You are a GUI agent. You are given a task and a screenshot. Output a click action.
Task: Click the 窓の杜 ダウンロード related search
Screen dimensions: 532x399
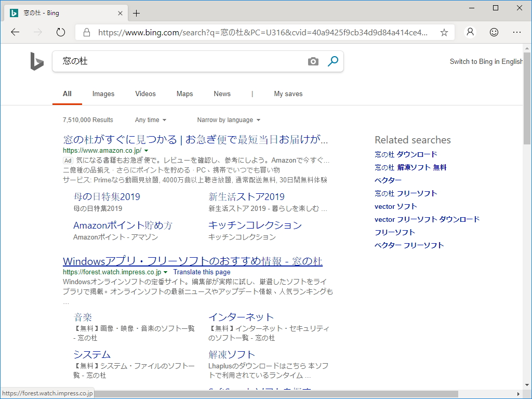[405, 154]
